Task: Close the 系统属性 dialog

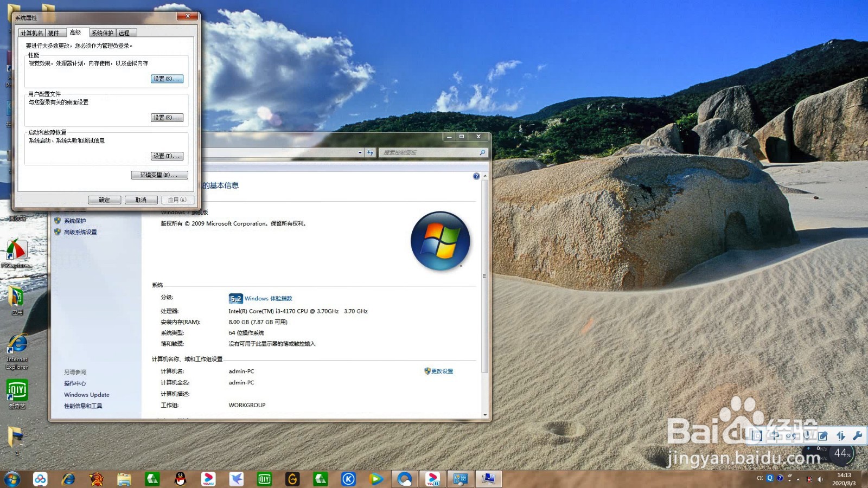Action: tap(188, 16)
